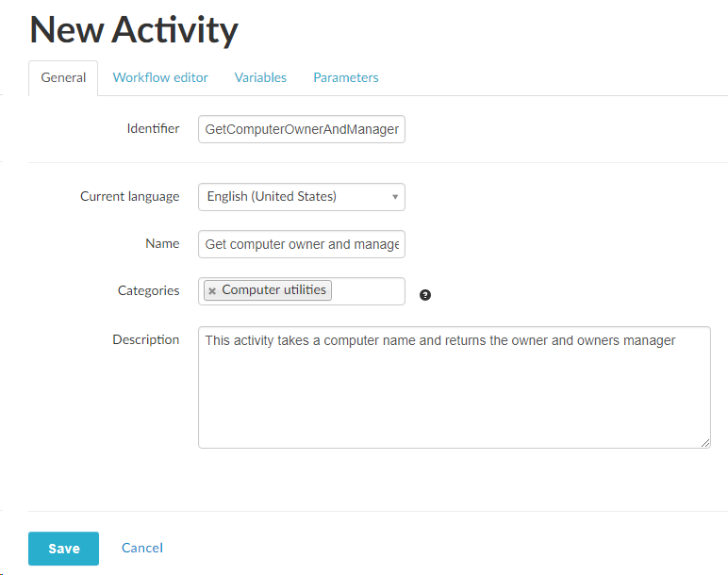Click the help icon beside Categories
728x575 pixels.
point(425,295)
